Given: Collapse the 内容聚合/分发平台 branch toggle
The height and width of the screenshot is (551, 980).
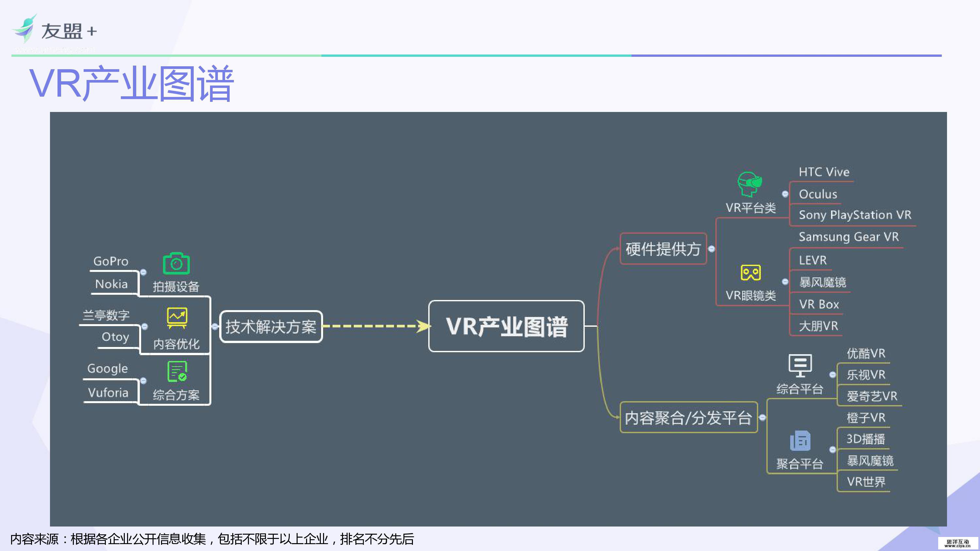Looking at the screenshot, I should tap(762, 417).
